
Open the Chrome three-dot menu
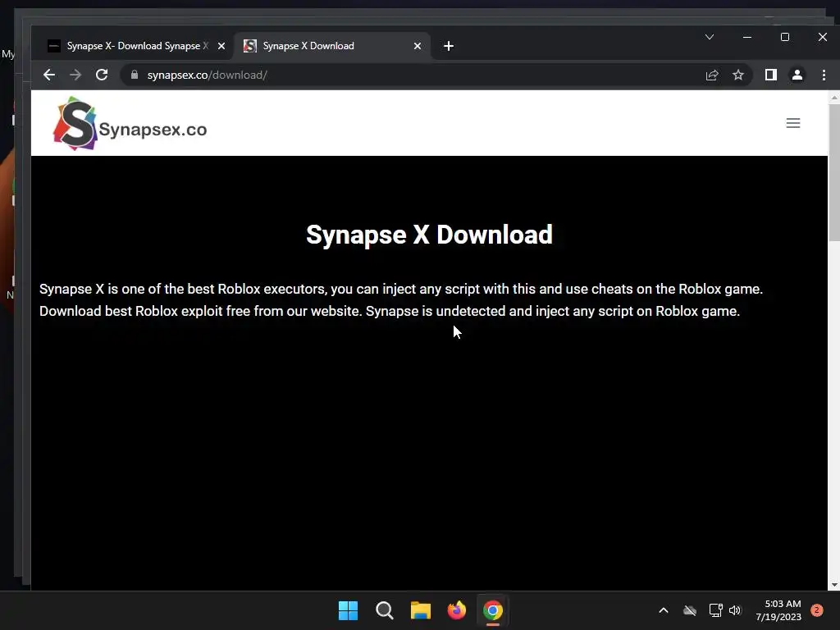pos(824,75)
